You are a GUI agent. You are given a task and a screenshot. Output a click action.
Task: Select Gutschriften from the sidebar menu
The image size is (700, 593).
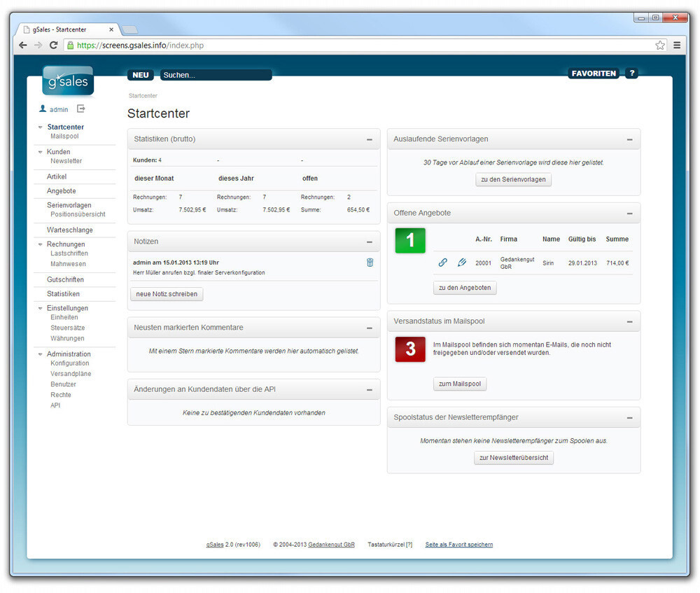click(65, 279)
